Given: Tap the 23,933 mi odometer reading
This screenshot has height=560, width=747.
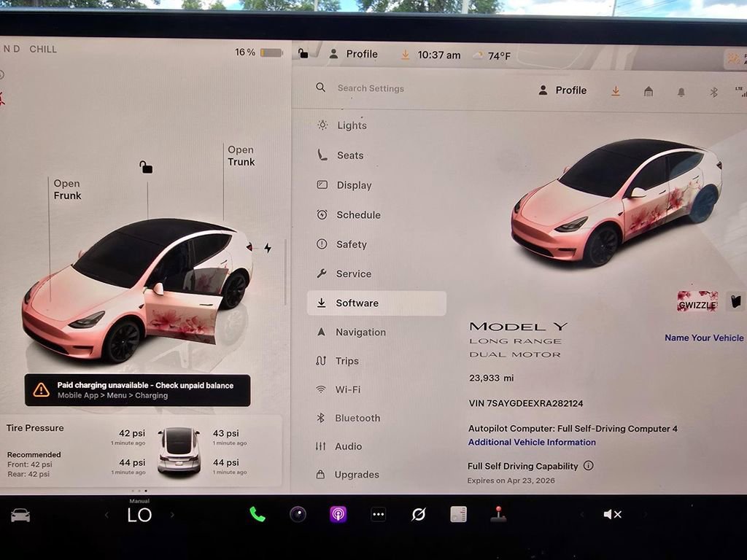Looking at the screenshot, I should click(492, 378).
